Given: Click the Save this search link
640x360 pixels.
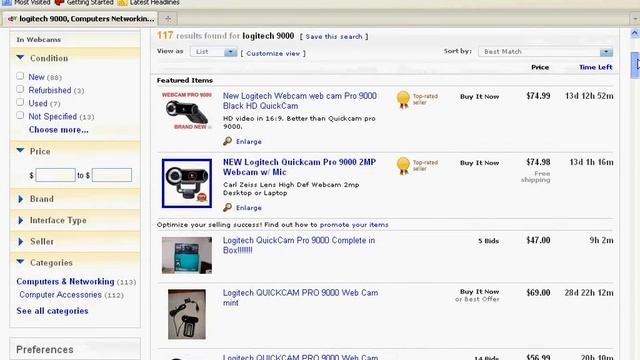Looking at the screenshot, I should point(334,36).
